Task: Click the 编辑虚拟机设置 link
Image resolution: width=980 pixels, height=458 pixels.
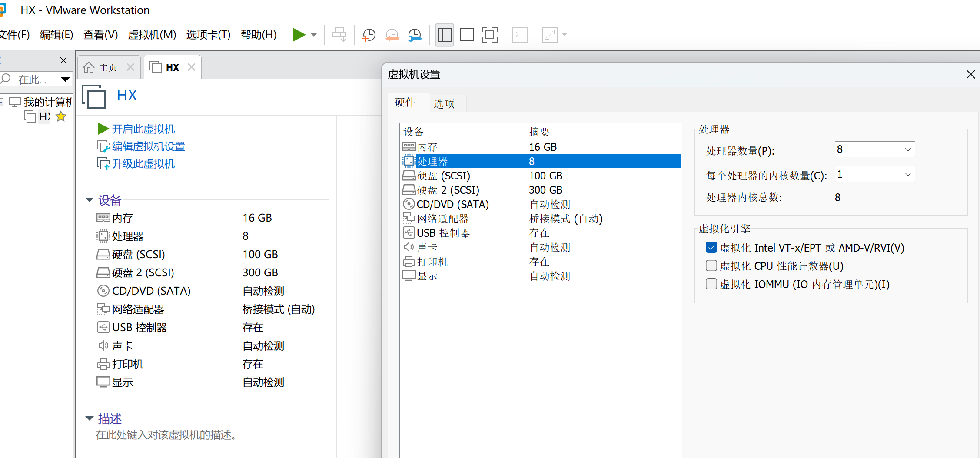Action: pos(148,146)
